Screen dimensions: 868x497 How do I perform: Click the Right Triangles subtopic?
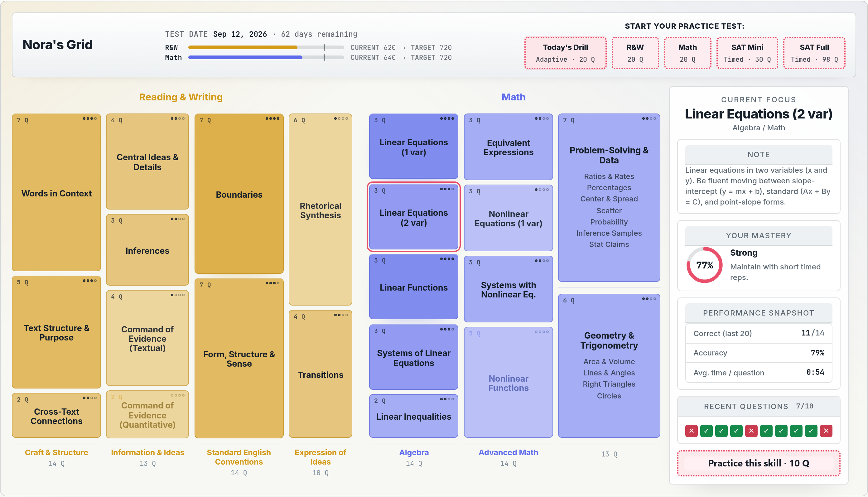(609, 384)
